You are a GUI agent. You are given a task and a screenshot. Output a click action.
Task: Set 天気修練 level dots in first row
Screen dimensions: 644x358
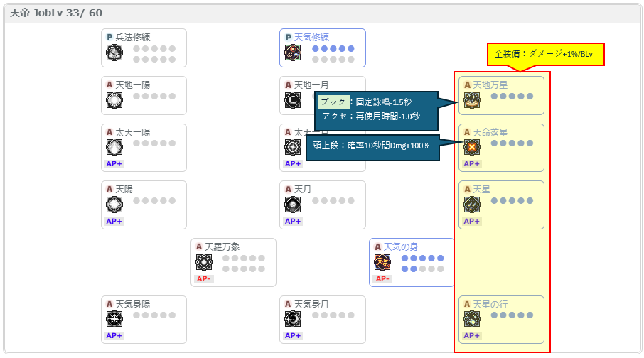[333, 48]
